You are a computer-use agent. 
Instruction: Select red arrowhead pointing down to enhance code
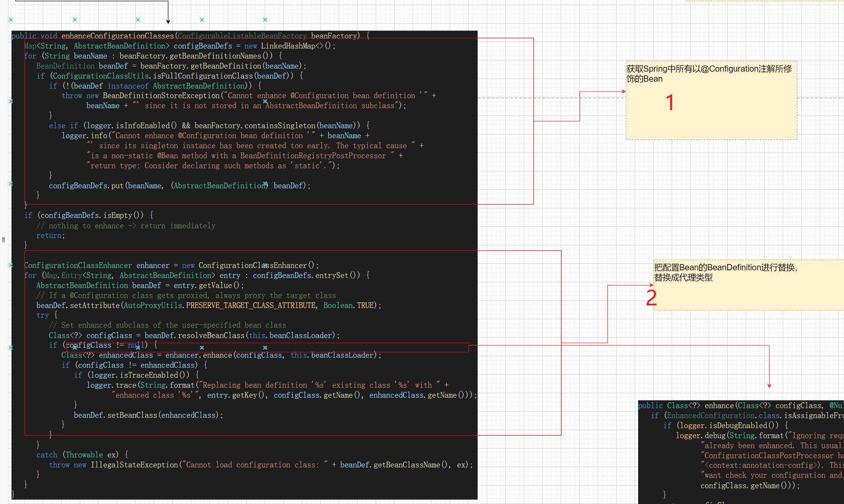[769, 386]
